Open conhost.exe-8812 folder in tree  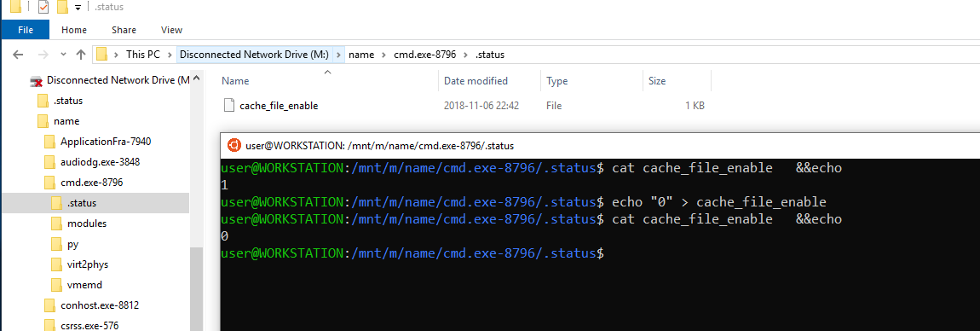tap(100, 305)
